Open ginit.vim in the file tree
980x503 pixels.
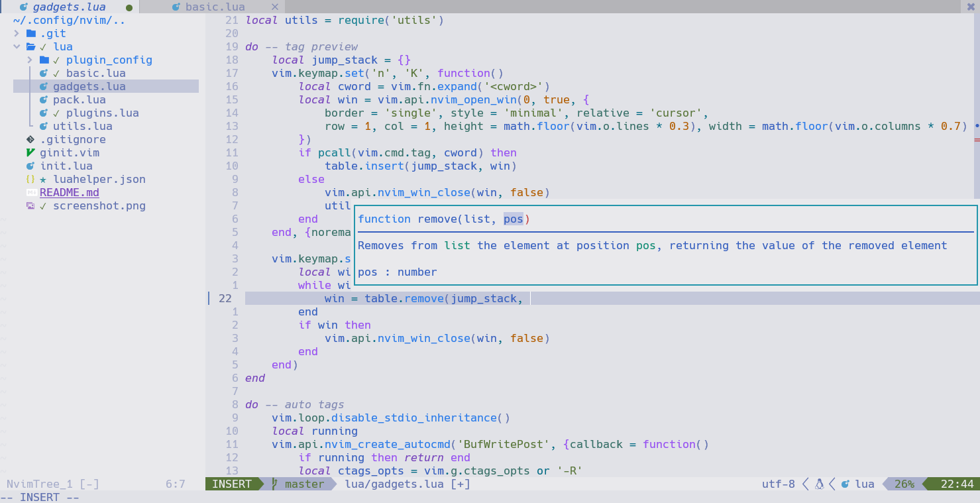pos(70,152)
